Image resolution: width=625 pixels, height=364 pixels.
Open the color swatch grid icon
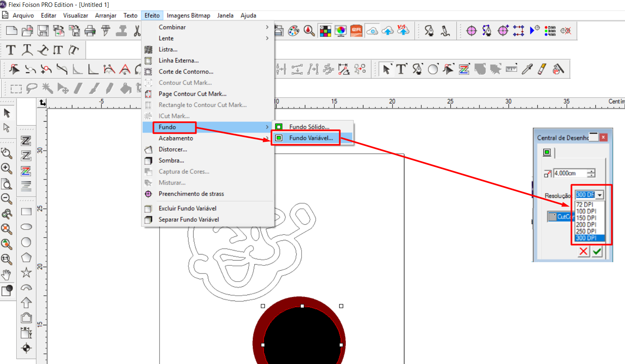[x=325, y=31]
